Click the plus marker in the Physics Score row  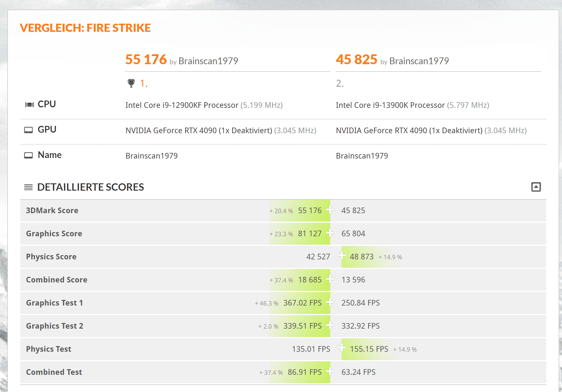[342, 255]
